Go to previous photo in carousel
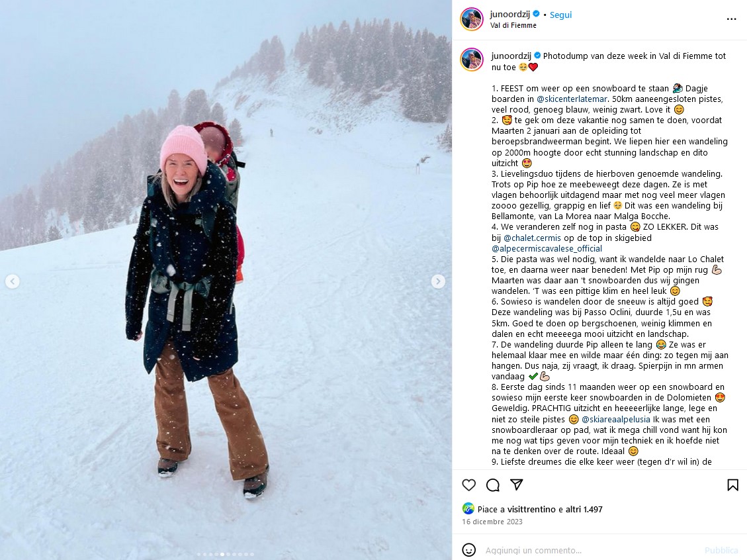747x560 pixels. coord(13,281)
